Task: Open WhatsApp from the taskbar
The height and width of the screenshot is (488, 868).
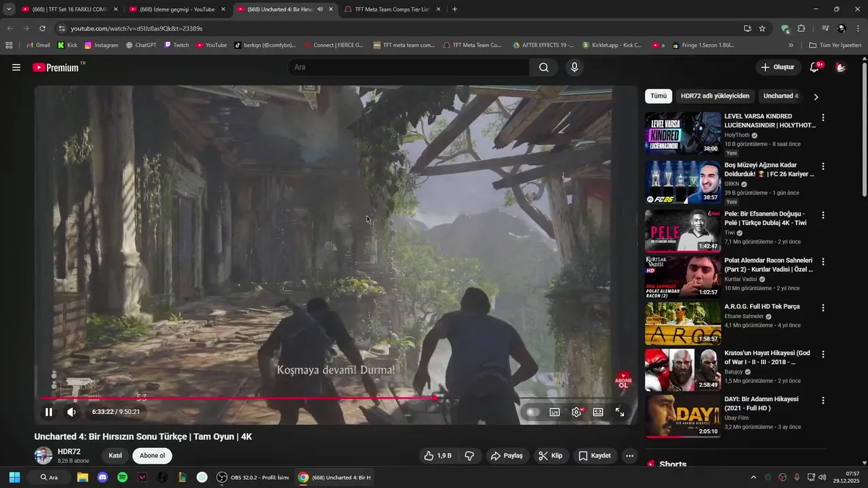Action: (202, 477)
